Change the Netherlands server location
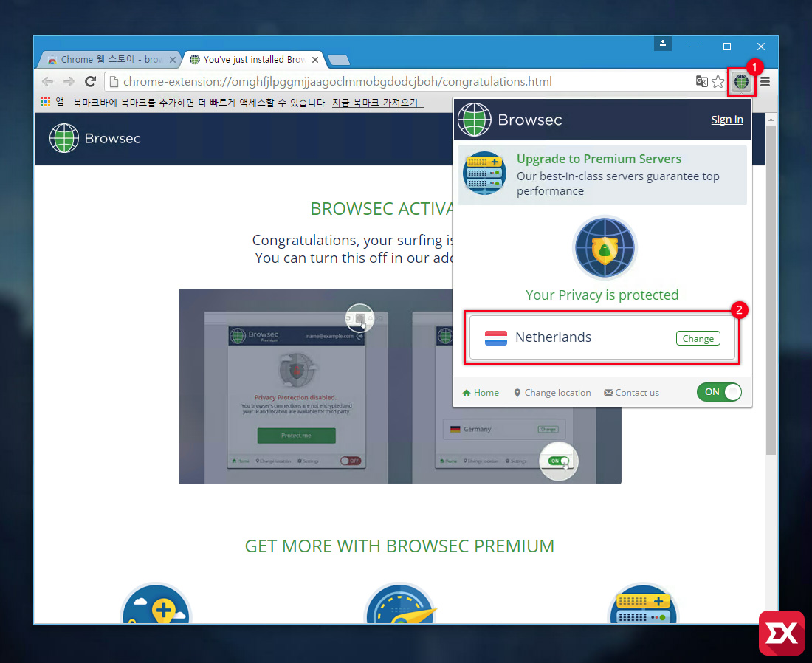This screenshot has width=812, height=663. (x=698, y=338)
